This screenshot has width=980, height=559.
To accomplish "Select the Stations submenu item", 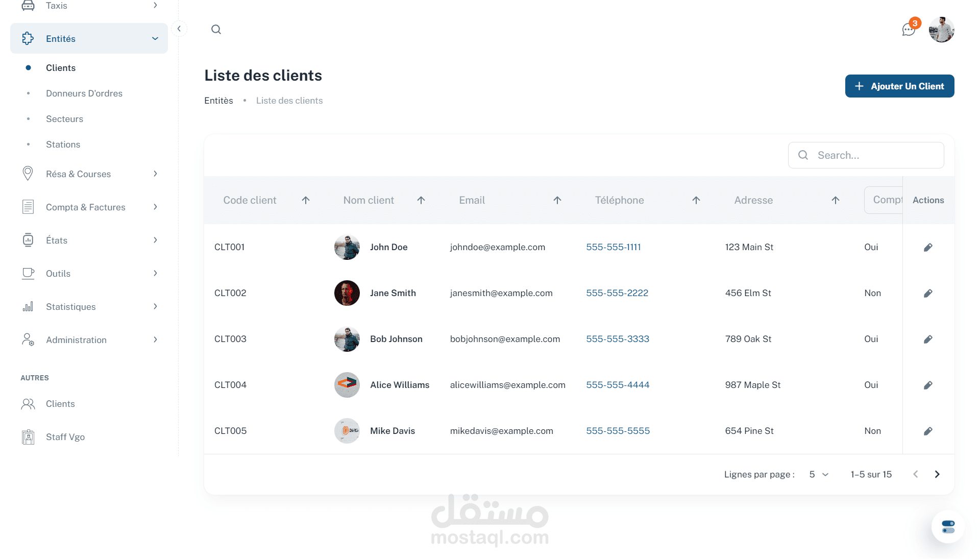I will 63,144.
